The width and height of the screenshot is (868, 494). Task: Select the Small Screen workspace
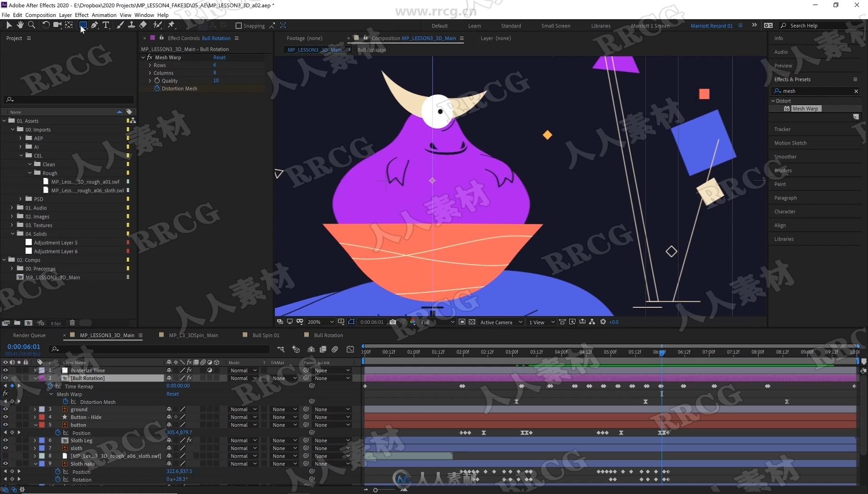click(x=556, y=26)
